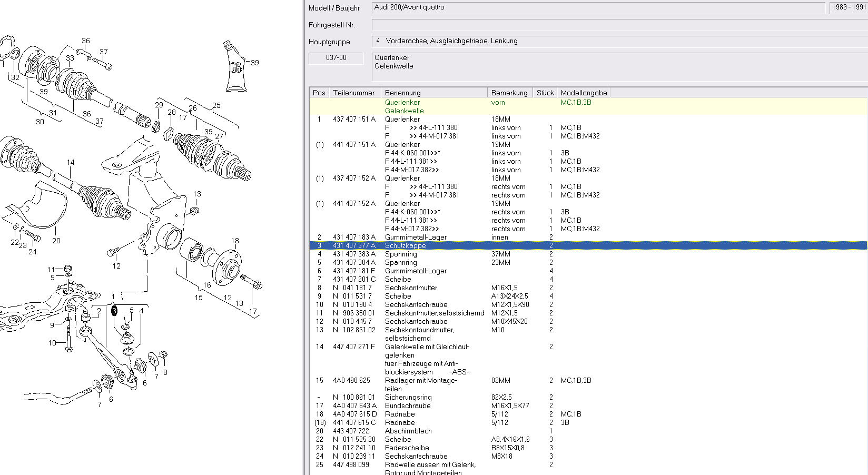
Task: Select callout 18 at the wheel hub
Action: point(235,241)
